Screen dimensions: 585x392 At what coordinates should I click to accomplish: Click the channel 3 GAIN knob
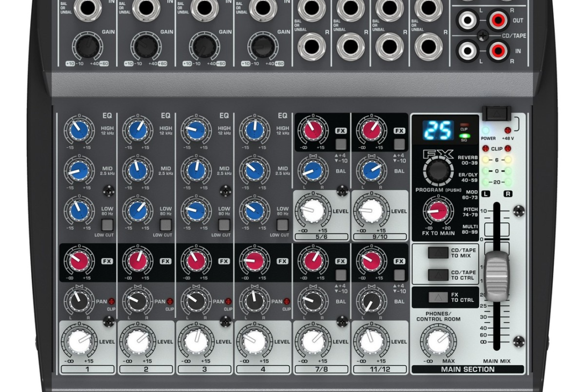click(205, 47)
